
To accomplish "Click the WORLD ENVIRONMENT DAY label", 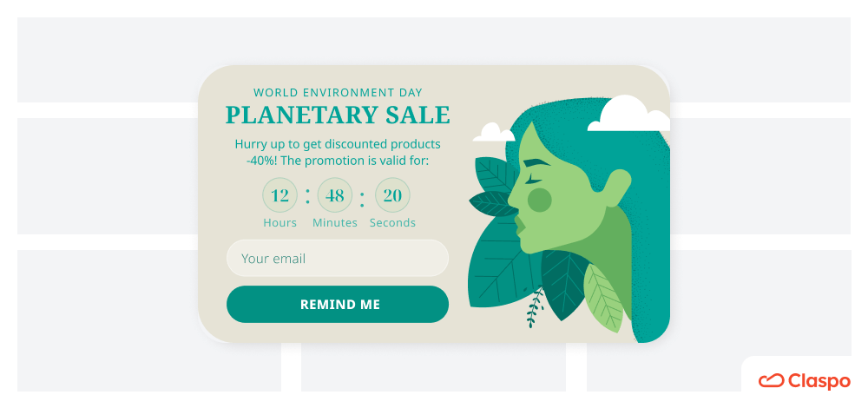I will click(x=338, y=92).
